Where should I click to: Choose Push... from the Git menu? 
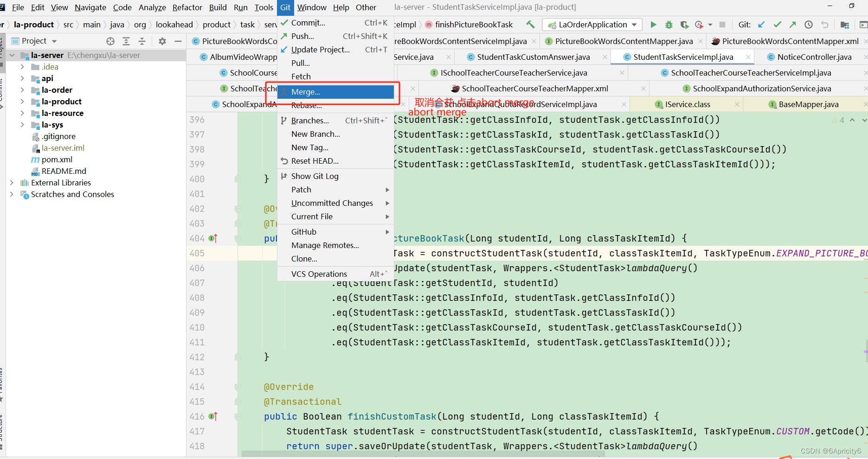pyautogui.click(x=335, y=36)
